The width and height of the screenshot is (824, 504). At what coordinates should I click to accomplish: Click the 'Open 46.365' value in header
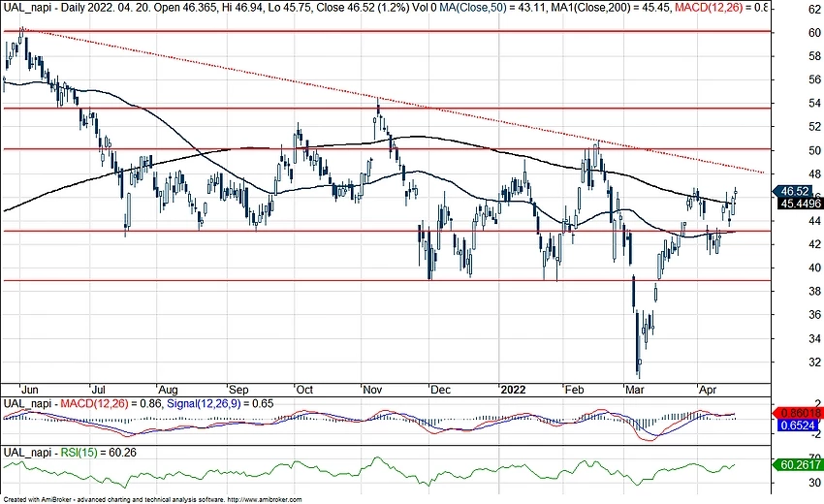184,8
